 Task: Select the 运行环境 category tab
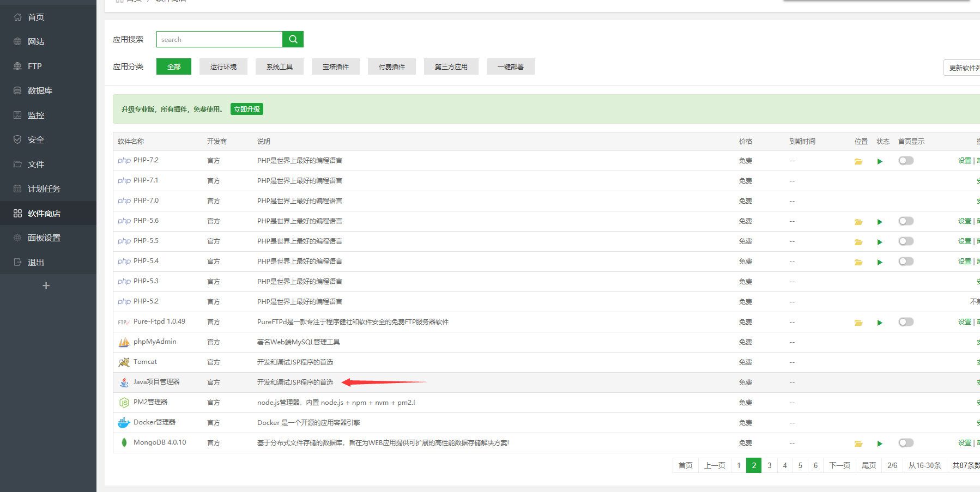point(223,66)
